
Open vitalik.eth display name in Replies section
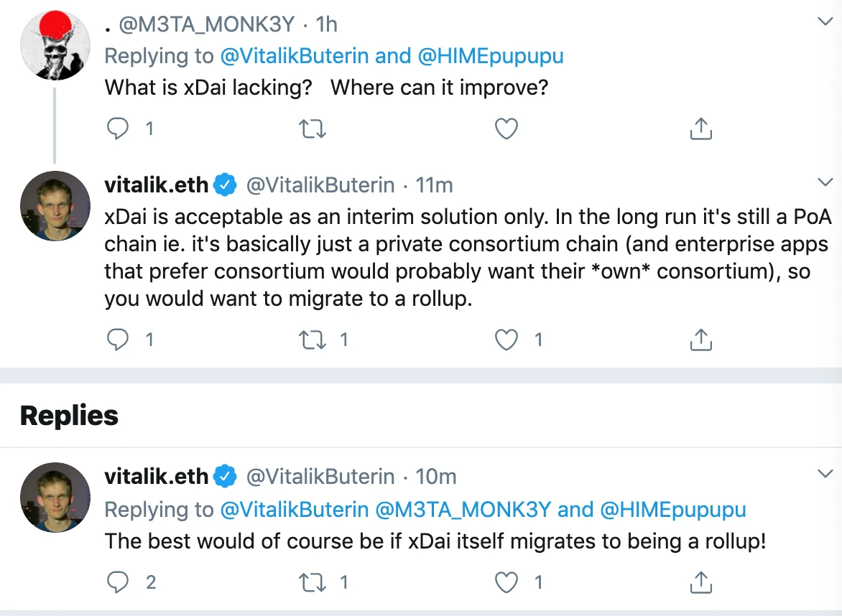click(x=157, y=476)
